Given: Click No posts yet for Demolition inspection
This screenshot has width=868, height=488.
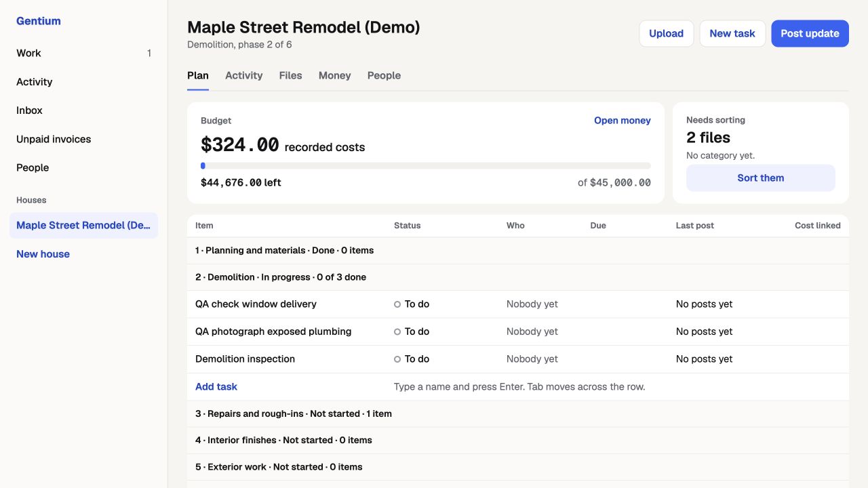Looking at the screenshot, I should (704, 359).
